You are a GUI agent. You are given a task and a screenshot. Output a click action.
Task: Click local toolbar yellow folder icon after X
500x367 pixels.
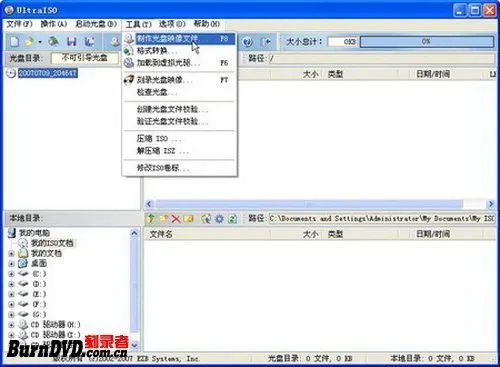coord(188,219)
